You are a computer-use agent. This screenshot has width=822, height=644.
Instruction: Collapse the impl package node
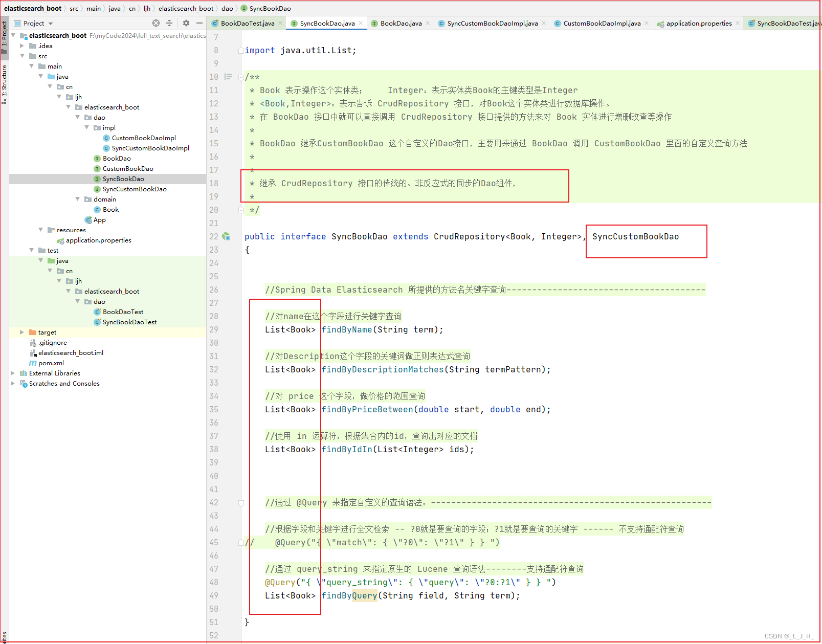(86, 128)
